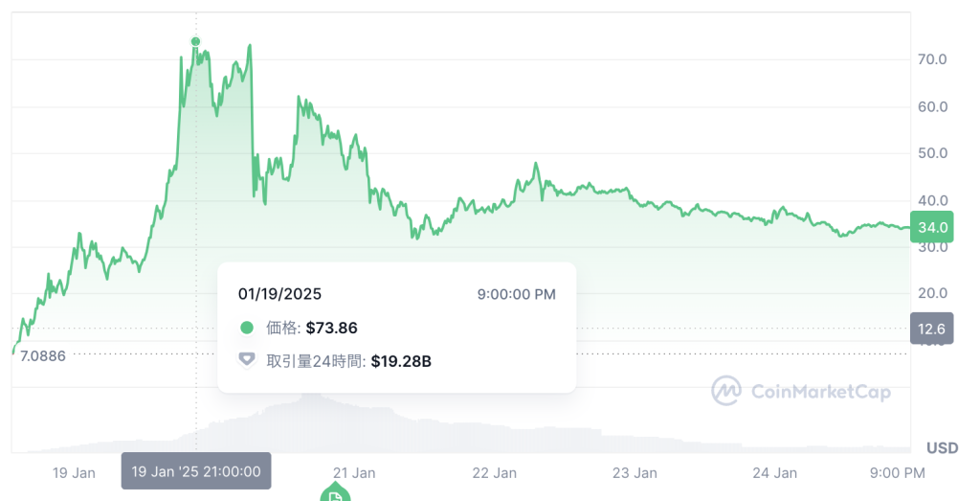This screenshot has height=501, width=980.
Task: Click the green 34.0 current price tag
Action: 932,228
